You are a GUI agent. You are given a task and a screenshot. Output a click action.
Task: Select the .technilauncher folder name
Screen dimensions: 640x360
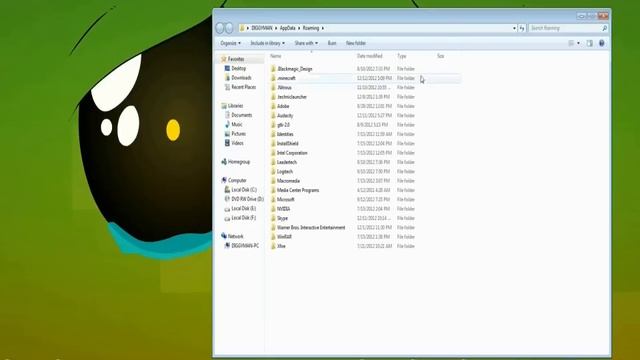click(292, 97)
